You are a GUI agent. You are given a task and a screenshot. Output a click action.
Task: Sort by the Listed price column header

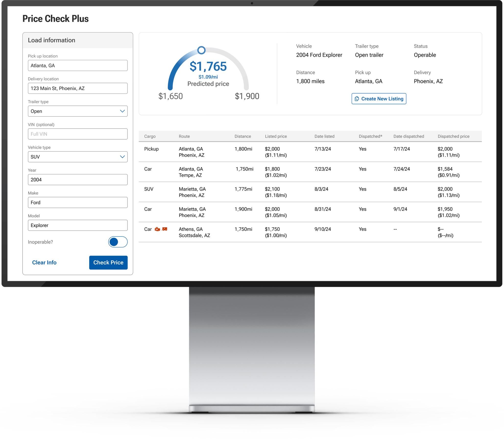tap(276, 136)
